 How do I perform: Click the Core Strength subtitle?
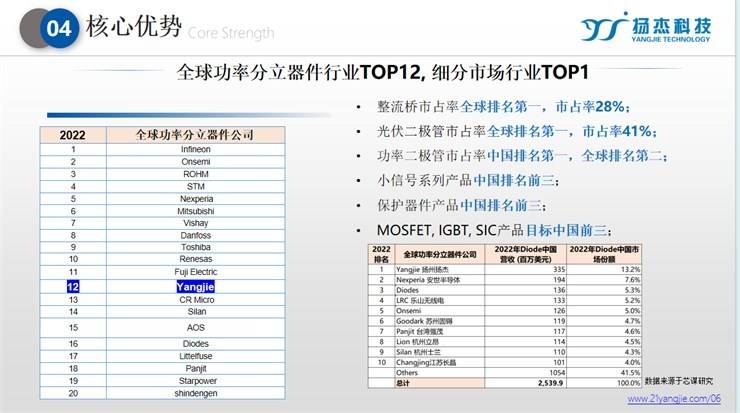click(231, 33)
